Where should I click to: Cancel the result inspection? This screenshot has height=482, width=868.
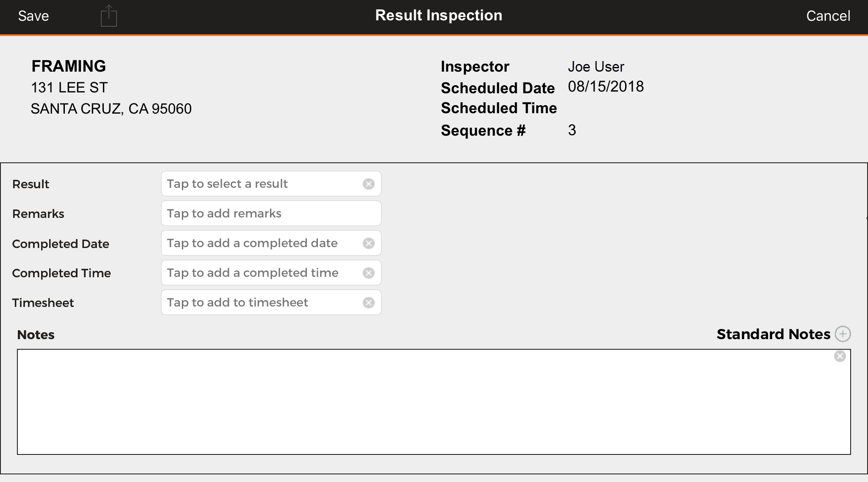click(x=828, y=16)
